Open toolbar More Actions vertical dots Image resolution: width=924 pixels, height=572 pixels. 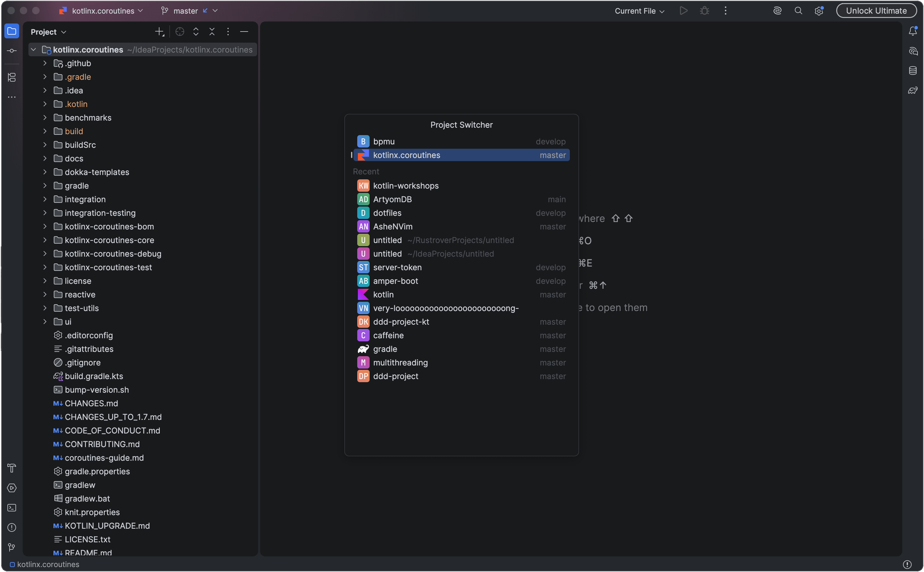click(725, 11)
